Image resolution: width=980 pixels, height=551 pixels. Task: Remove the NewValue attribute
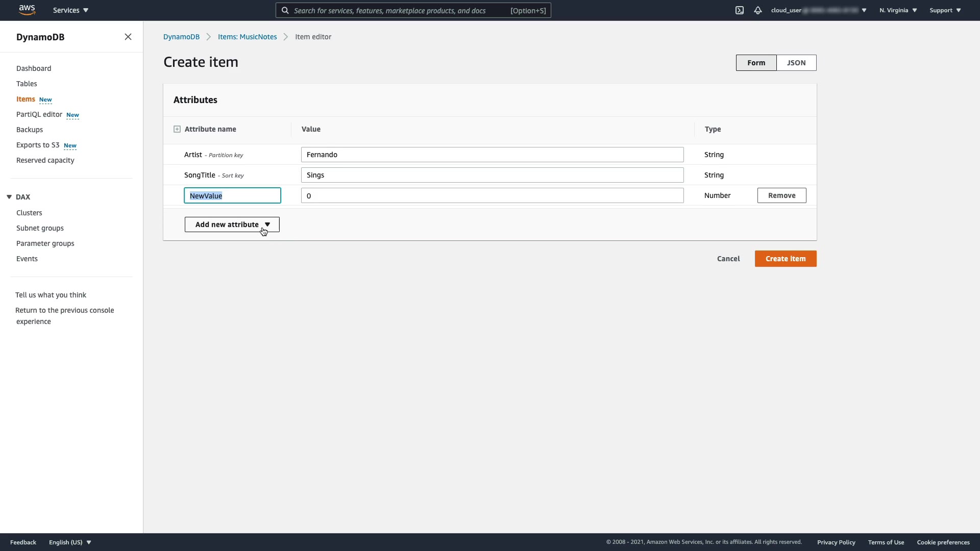coord(781,195)
